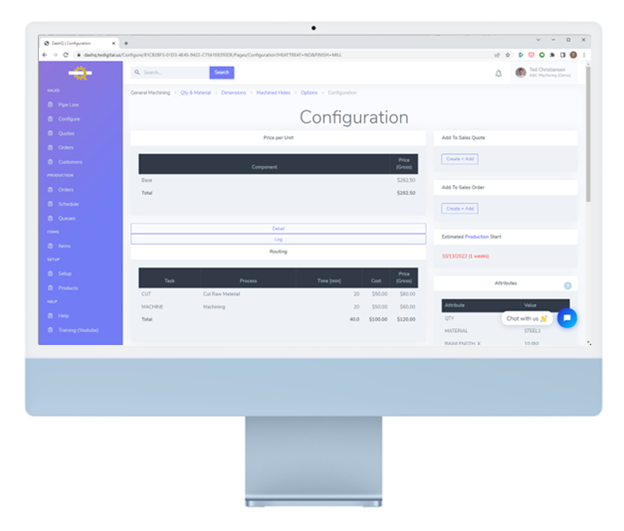Go to Machined Holes breadcrumb step
This screenshot has width=624, height=531.
[273, 92]
